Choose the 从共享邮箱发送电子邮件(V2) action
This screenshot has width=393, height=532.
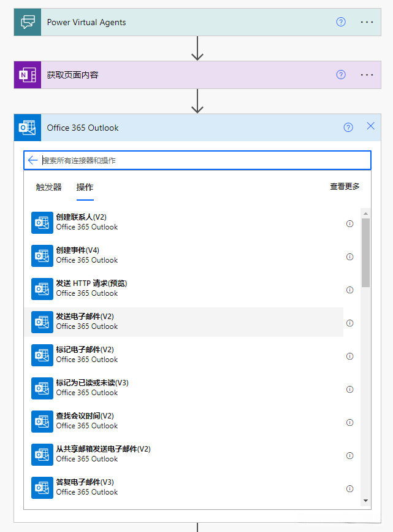(x=184, y=455)
